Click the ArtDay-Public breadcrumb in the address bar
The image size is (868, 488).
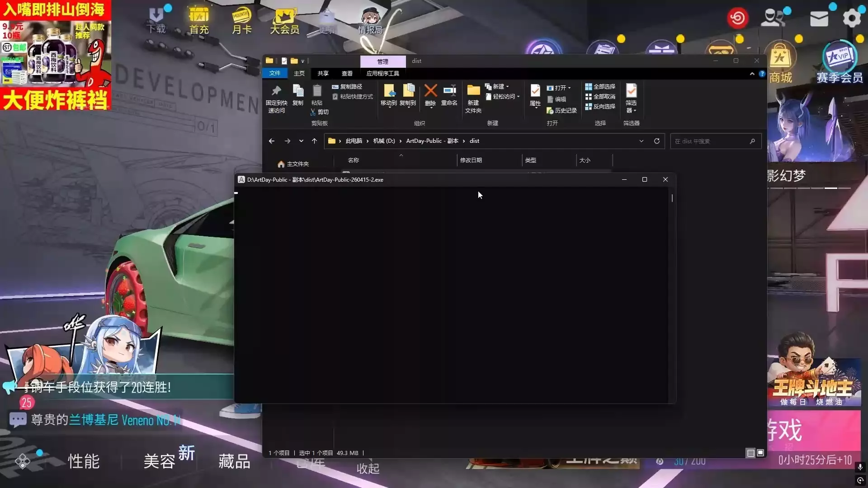coord(432,141)
